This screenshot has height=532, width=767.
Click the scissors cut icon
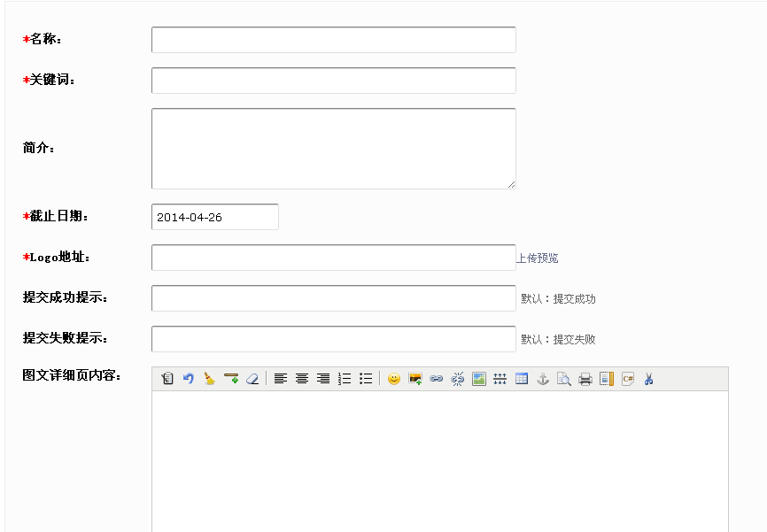[x=649, y=379]
